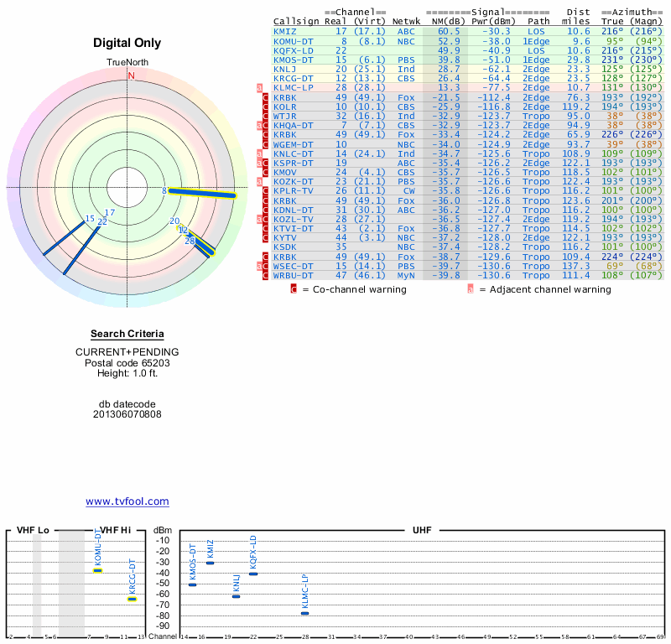Screen dimensions: 671x644
Task: Click the 'Netwk' column header
Action: point(406,22)
